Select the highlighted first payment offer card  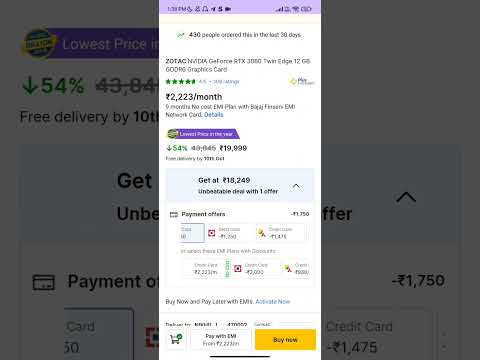point(192,233)
